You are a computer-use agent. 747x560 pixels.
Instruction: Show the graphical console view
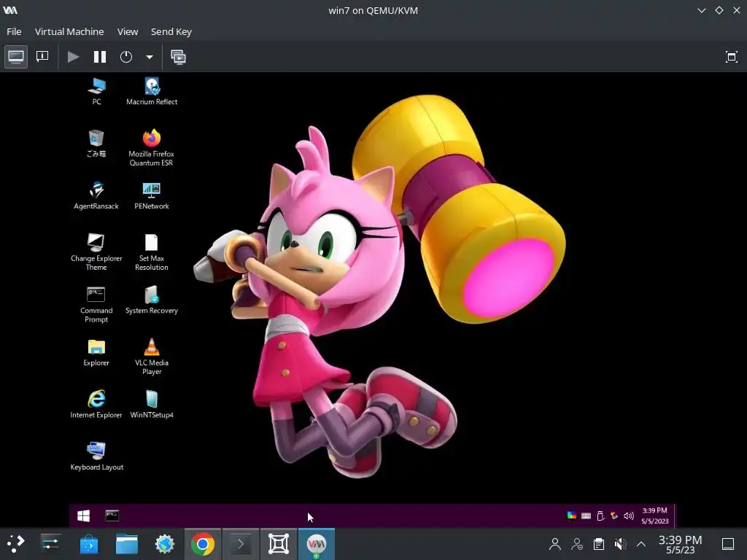tap(16, 57)
